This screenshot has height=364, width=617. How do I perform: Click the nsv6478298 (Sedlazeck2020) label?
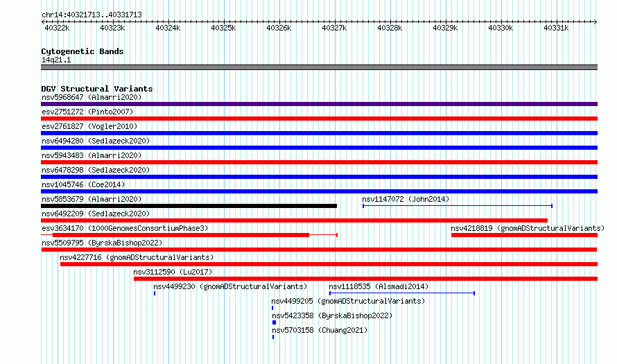[x=96, y=170]
